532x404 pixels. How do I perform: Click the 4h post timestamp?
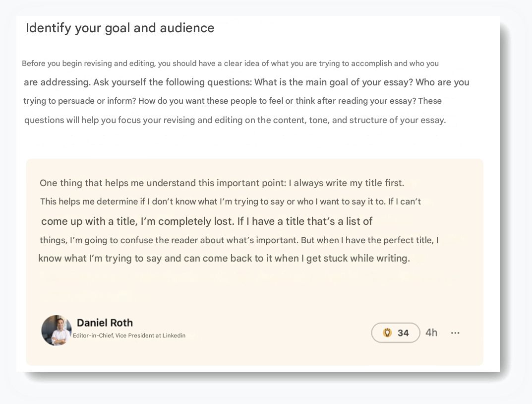[x=431, y=333]
